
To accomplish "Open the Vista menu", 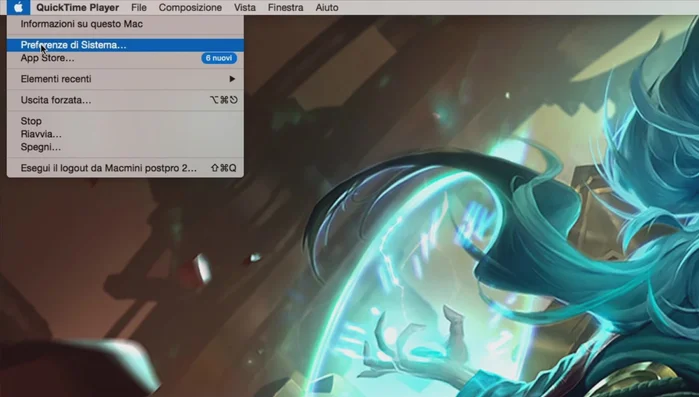I will (x=245, y=8).
